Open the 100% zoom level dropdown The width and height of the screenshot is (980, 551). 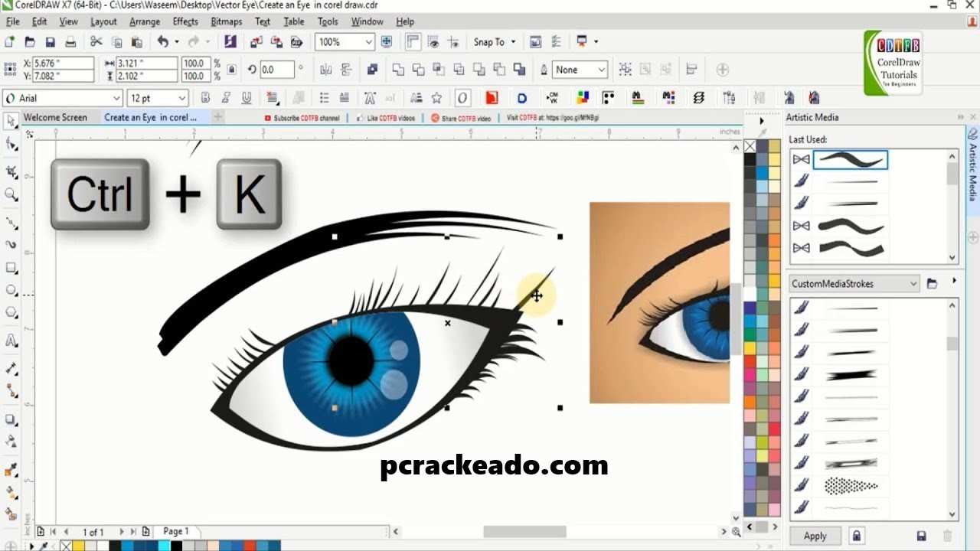coord(367,42)
